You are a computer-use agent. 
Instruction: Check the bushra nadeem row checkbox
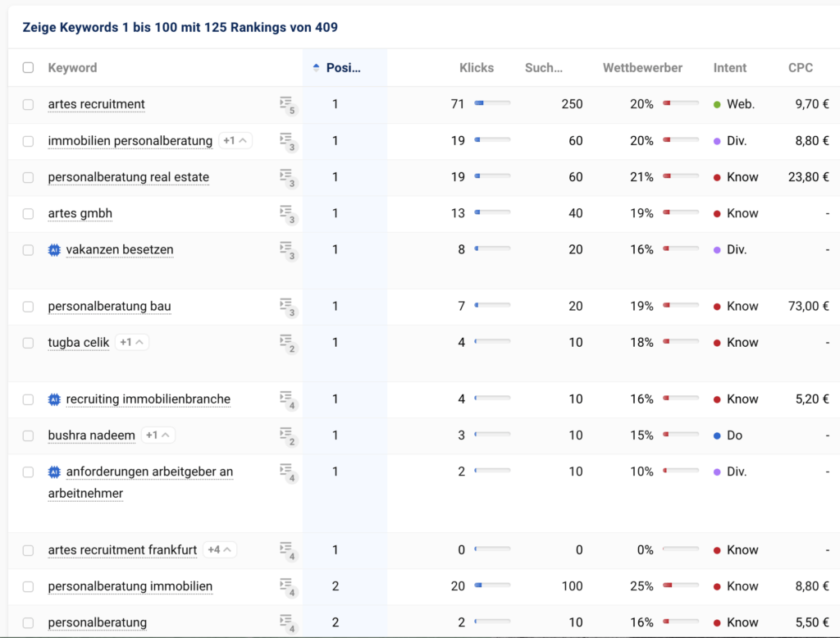pyautogui.click(x=28, y=435)
